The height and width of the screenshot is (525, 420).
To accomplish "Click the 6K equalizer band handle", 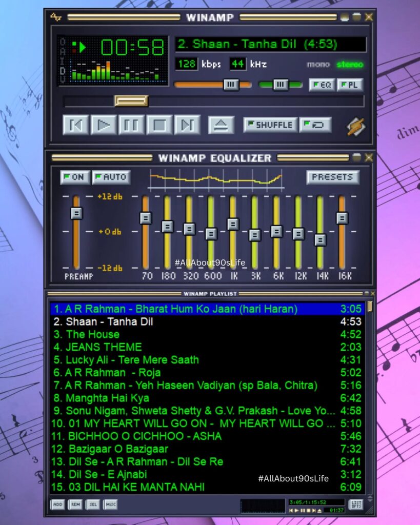I will point(276,231).
